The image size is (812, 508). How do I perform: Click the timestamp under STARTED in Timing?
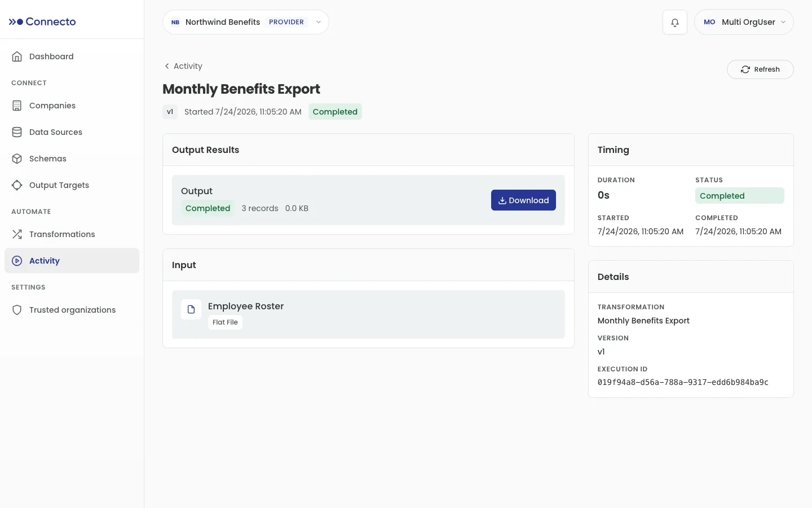click(x=641, y=231)
